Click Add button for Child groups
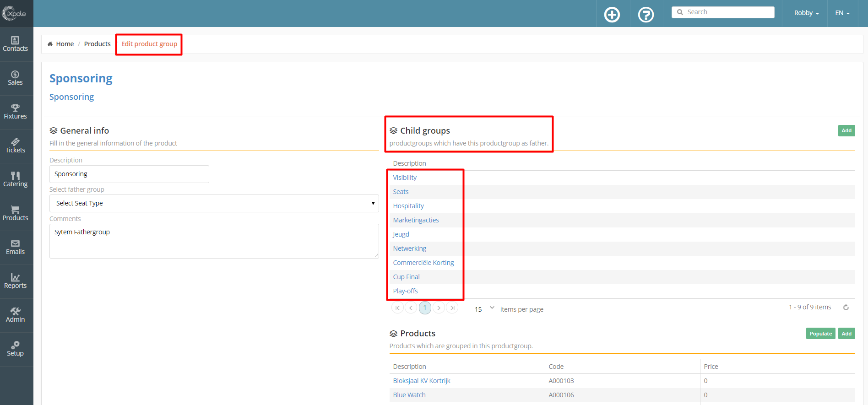The width and height of the screenshot is (868, 405). click(x=846, y=130)
